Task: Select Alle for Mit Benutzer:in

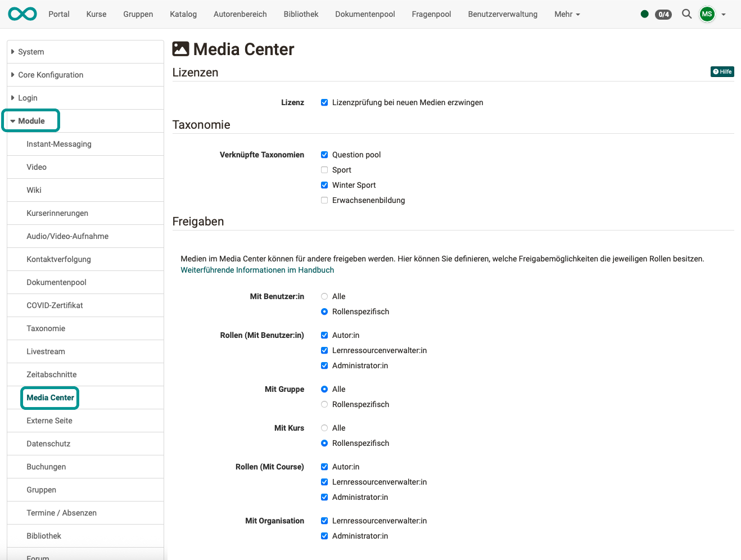Action: point(324,296)
